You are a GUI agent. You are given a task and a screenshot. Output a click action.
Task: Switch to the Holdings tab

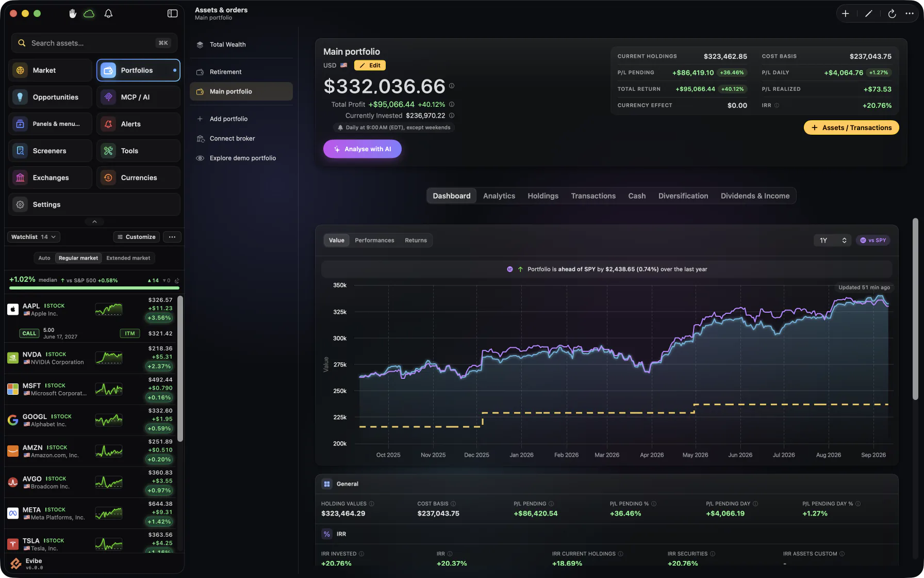point(543,196)
